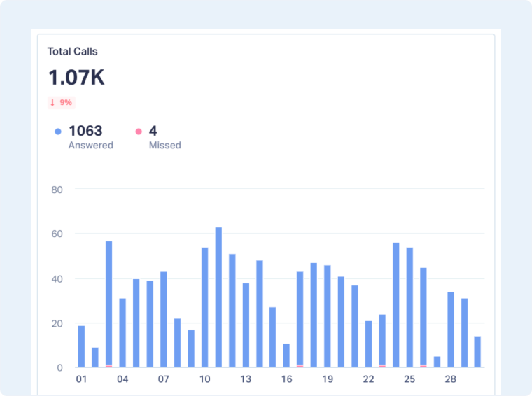Select the bar for day 03
This screenshot has height=396, width=532.
[x=109, y=304]
